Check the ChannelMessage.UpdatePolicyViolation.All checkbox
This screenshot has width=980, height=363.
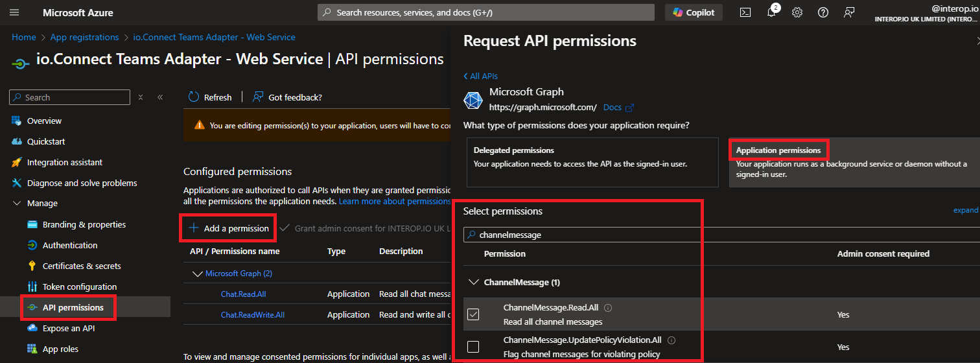473,347
